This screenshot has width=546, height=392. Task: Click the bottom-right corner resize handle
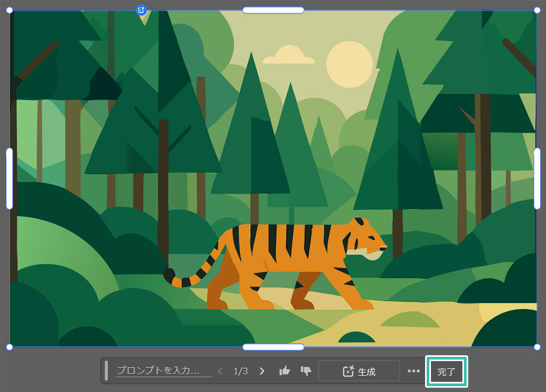[x=537, y=347]
